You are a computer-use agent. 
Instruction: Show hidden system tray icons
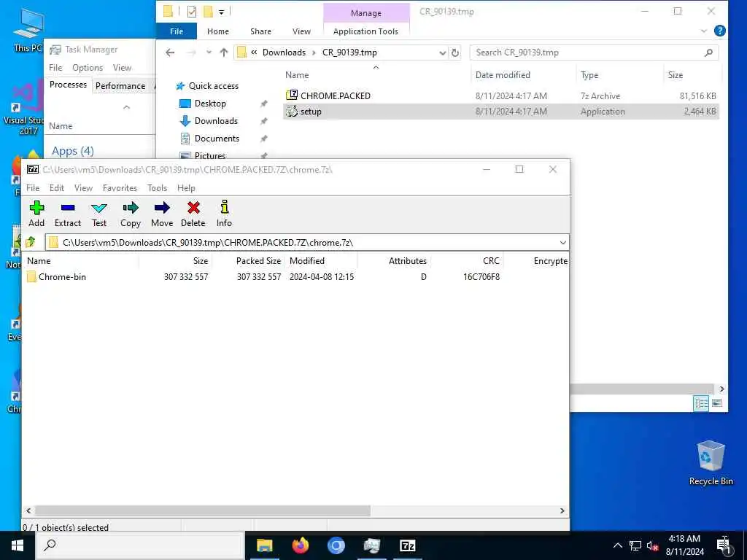(617, 545)
